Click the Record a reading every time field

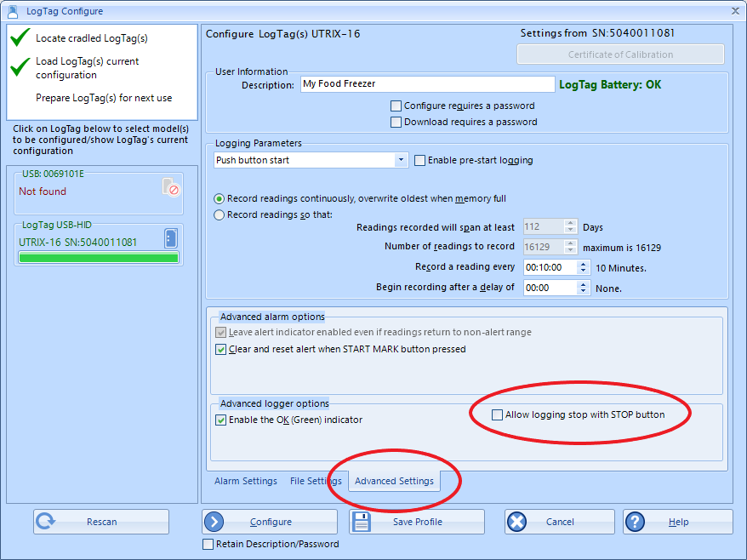(550, 267)
